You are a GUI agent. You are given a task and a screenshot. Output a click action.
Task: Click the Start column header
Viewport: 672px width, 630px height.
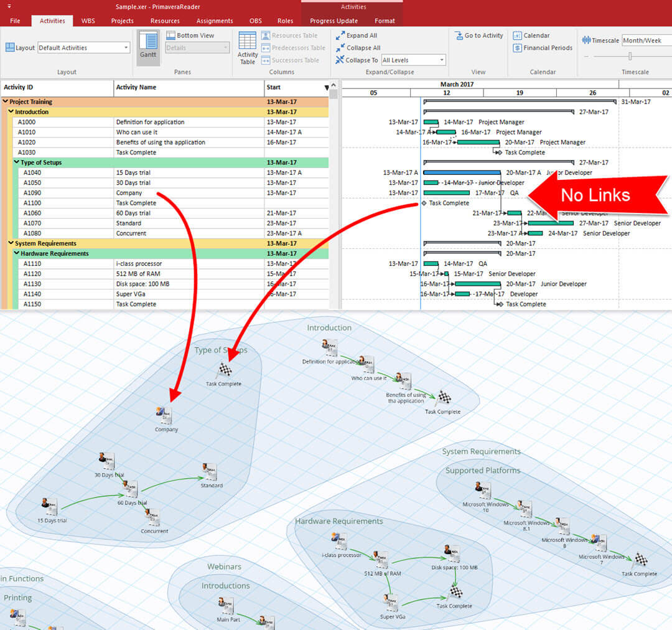pyautogui.click(x=291, y=88)
